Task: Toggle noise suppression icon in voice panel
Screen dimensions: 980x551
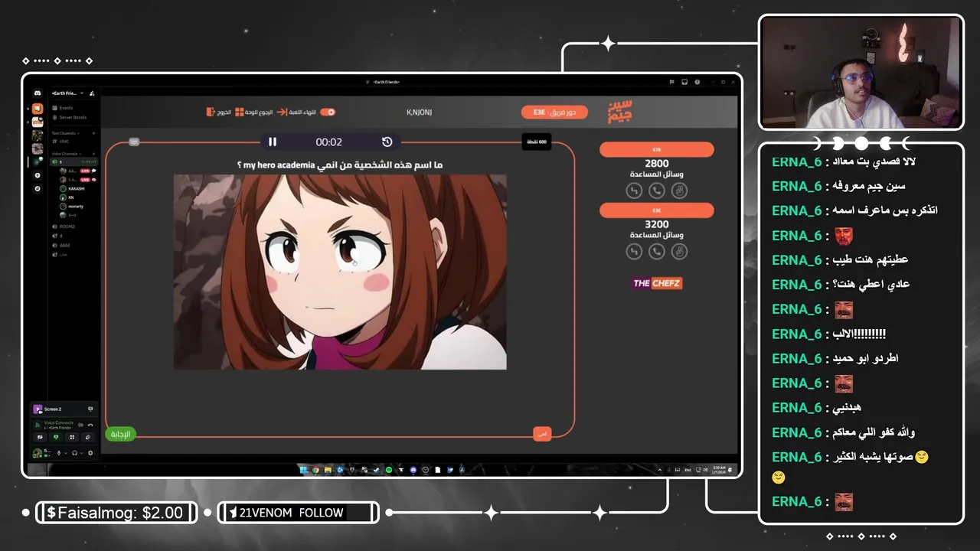Action: point(80,425)
